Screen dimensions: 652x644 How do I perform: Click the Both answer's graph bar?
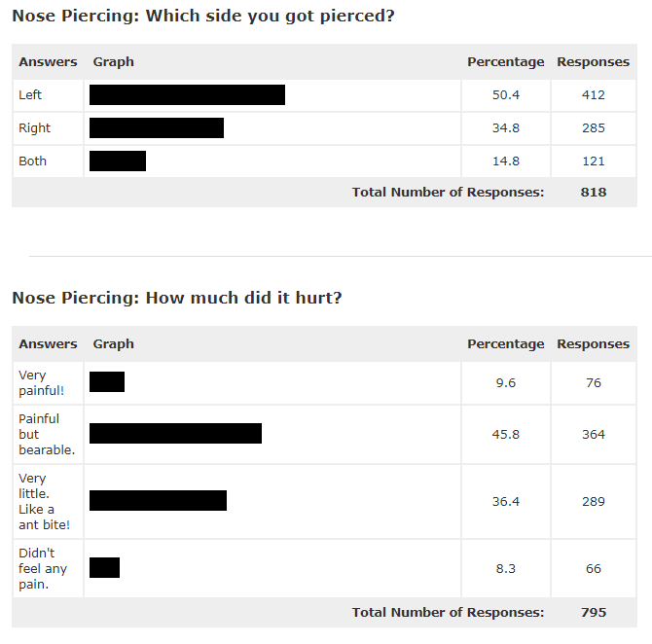118,161
